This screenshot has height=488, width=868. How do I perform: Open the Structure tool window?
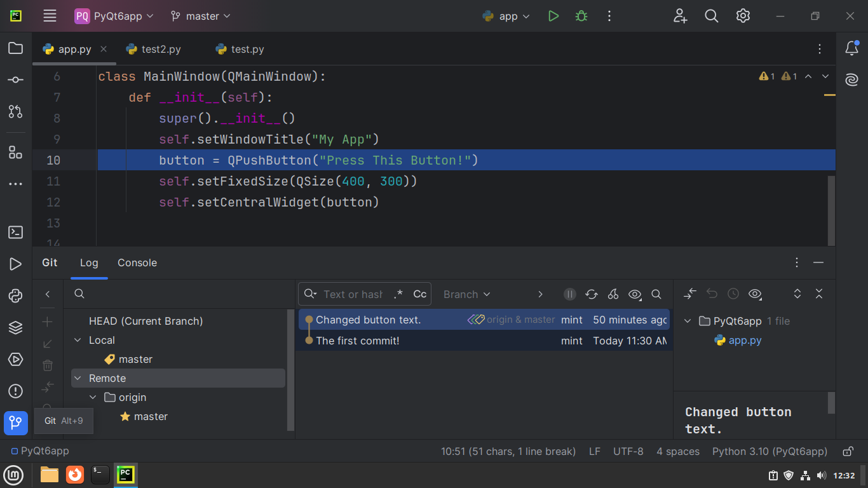[x=16, y=152]
